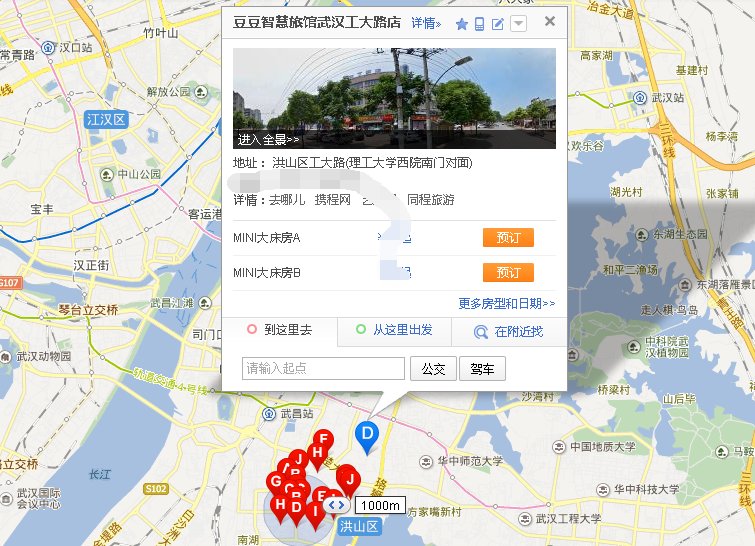Click the 武汉动物园 zoo icon
The image size is (755, 546).
click(x=5, y=357)
